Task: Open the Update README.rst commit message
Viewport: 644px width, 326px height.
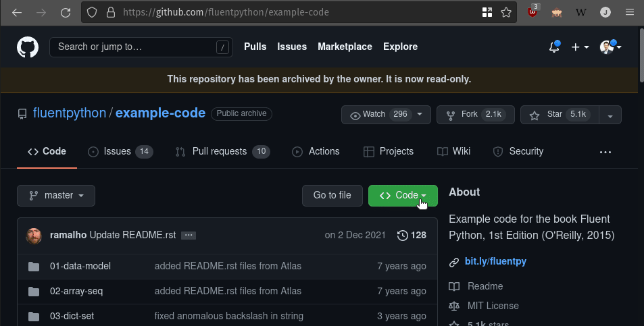Action: pyautogui.click(x=132, y=235)
